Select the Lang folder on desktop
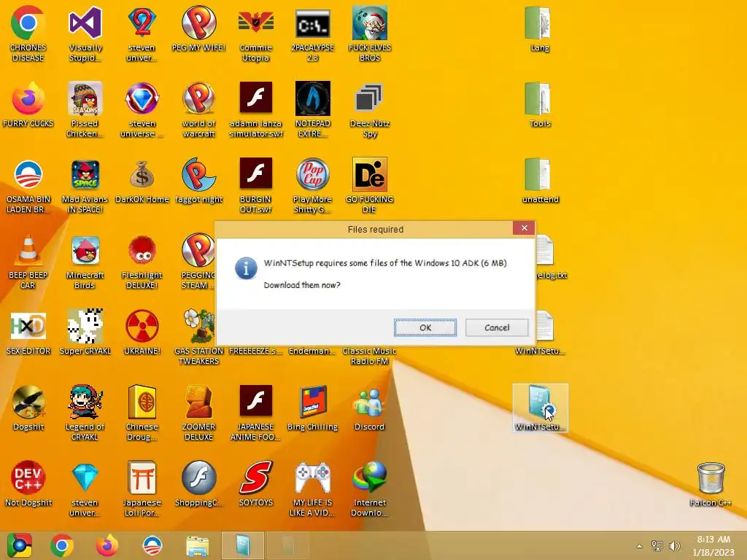 pos(539,28)
